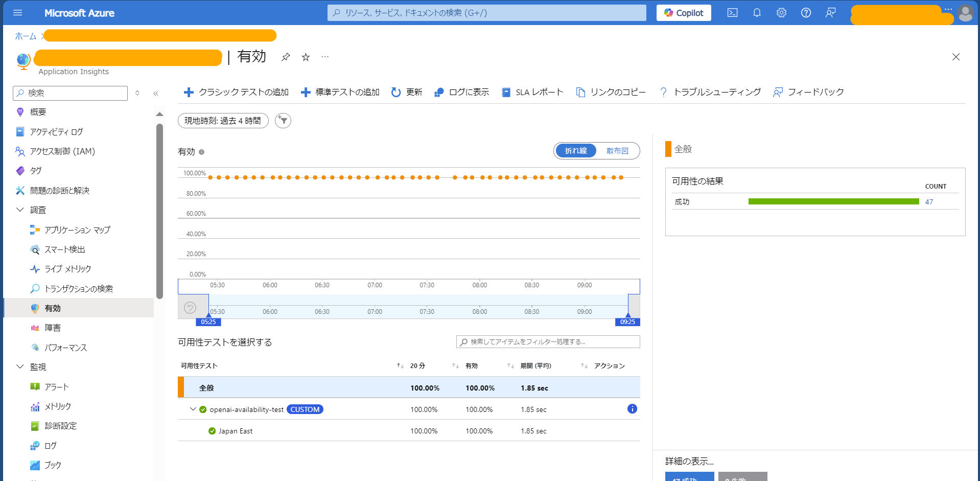Pin this blade to the dashboard
The image size is (980, 481).
[x=286, y=57]
